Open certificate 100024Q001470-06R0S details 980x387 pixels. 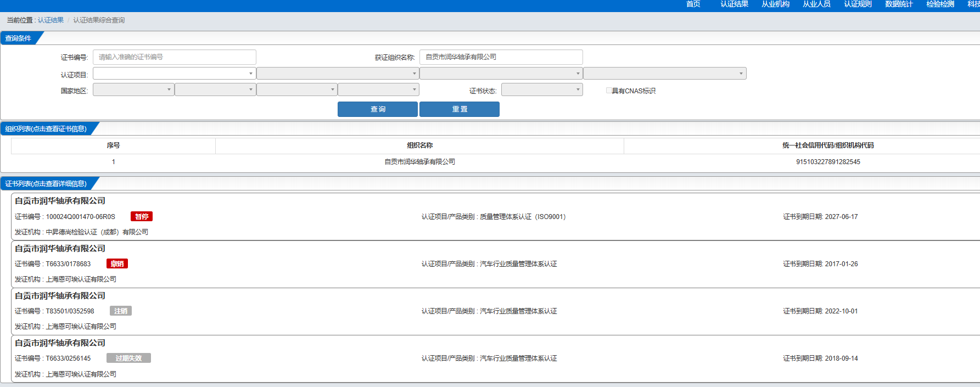(x=80, y=217)
